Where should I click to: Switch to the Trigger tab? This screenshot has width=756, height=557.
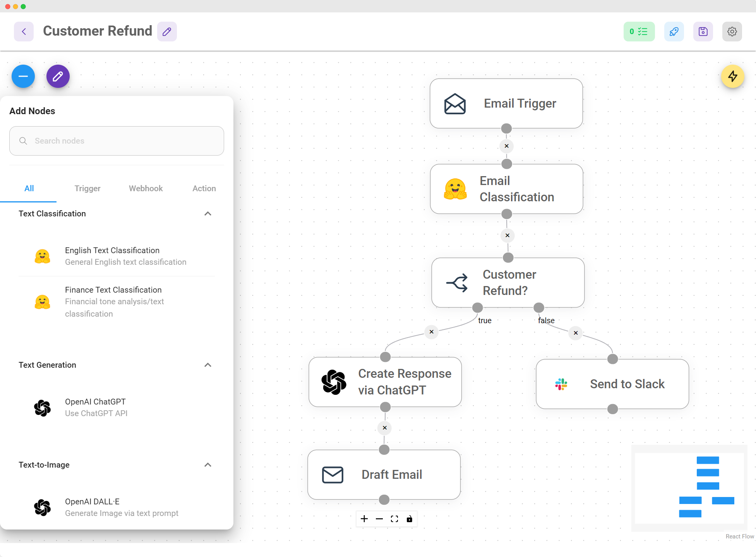(x=87, y=189)
